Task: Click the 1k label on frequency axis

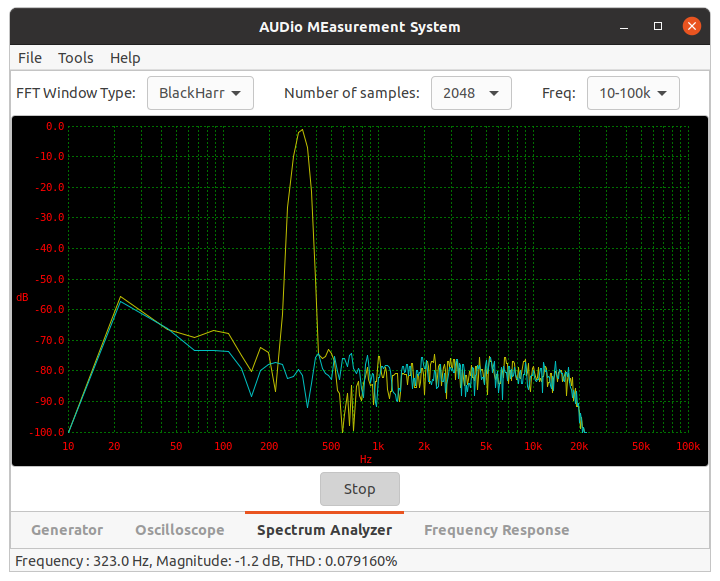Action: coord(378,446)
